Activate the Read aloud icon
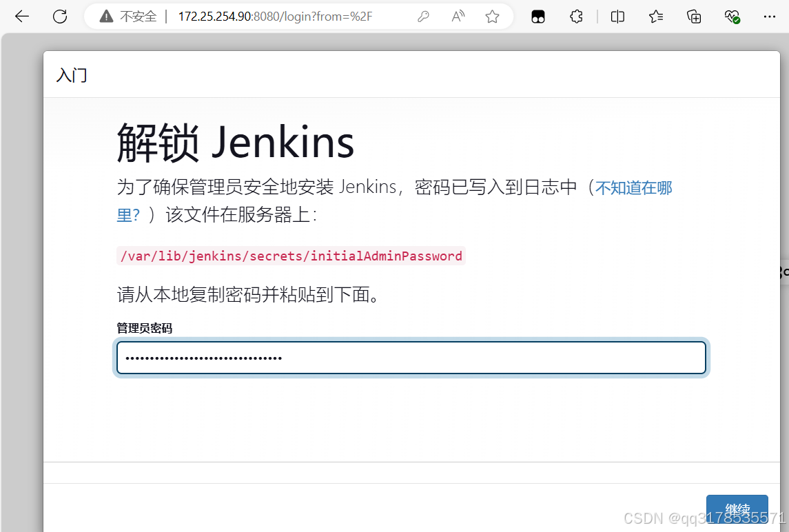This screenshot has width=789, height=532. pyautogui.click(x=458, y=17)
